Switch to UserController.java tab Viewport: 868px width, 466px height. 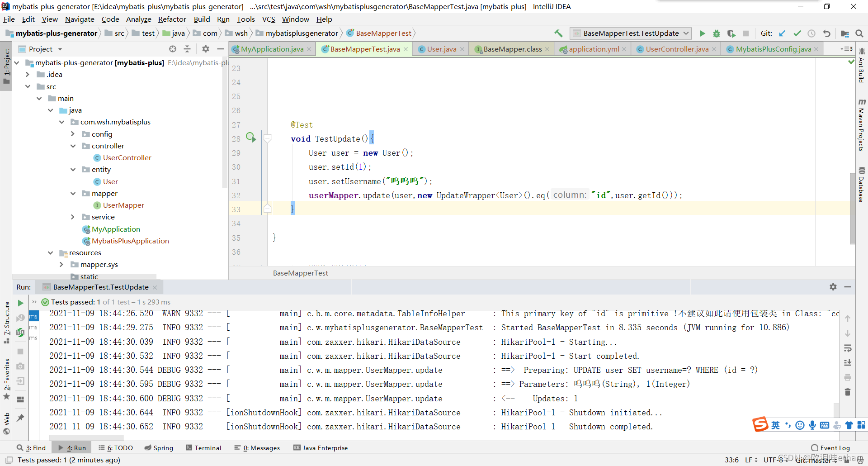pos(677,49)
